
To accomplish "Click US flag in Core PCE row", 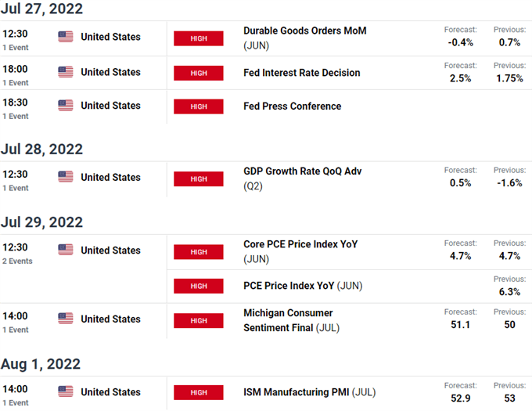I will tap(66, 250).
